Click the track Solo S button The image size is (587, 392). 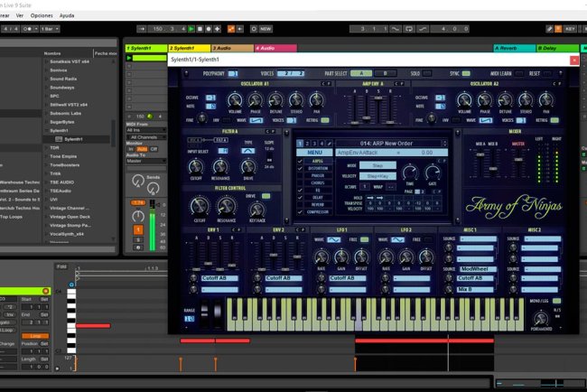tap(138, 239)
